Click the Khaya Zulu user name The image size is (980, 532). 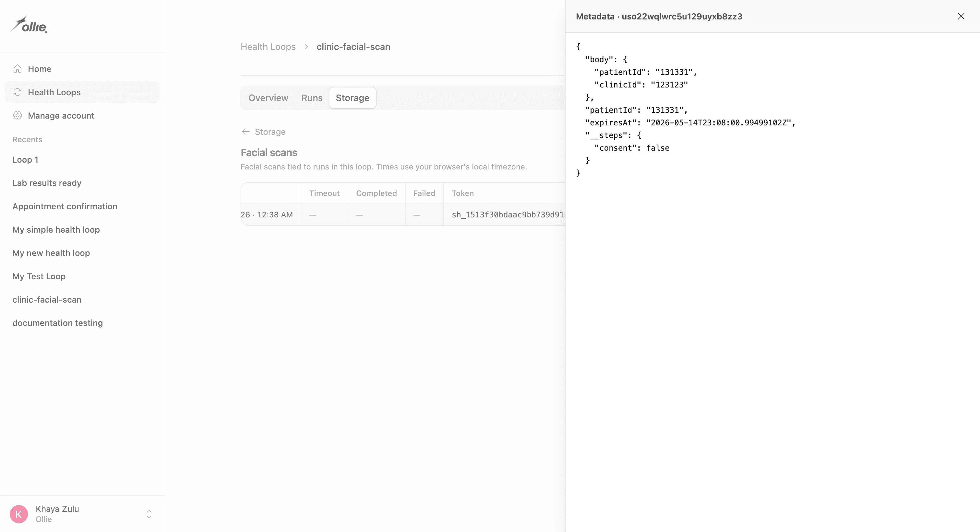tap(57, 509)
